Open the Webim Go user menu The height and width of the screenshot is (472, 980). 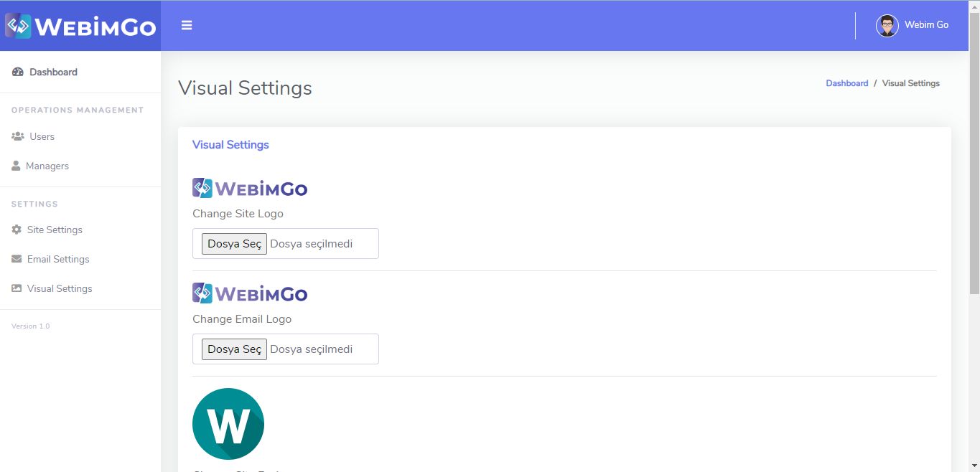[x=926, y=25]
